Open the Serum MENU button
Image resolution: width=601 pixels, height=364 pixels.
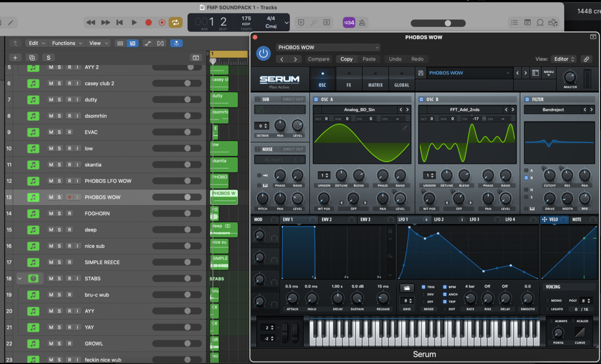(x=548, y=73)
